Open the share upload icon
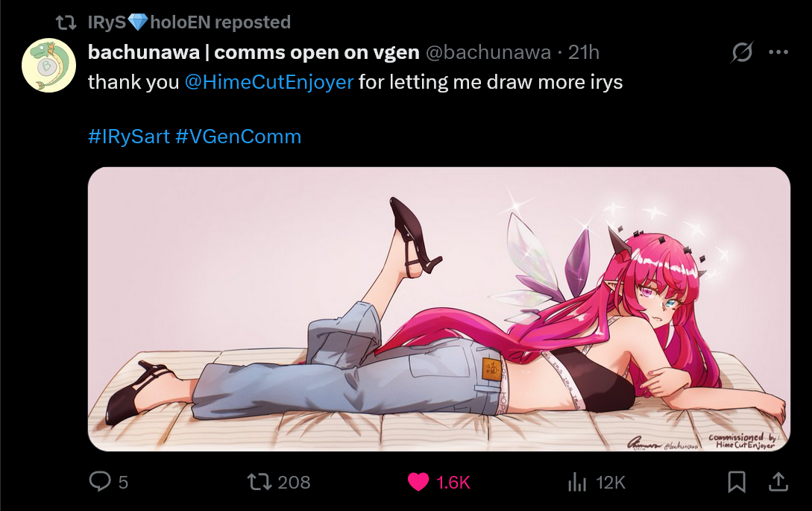812x511 pixels. [x=778, y=481]
